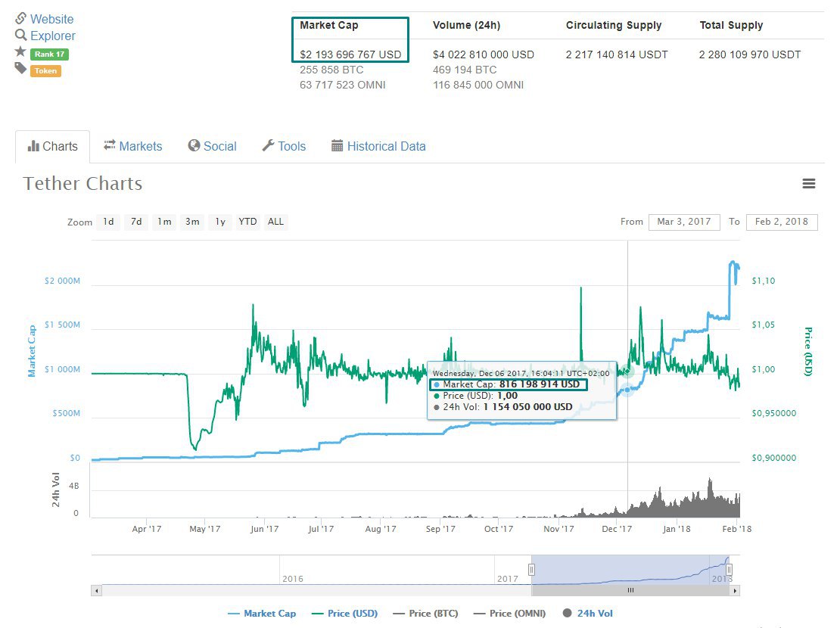Click the Token badge

pos(45,70)
